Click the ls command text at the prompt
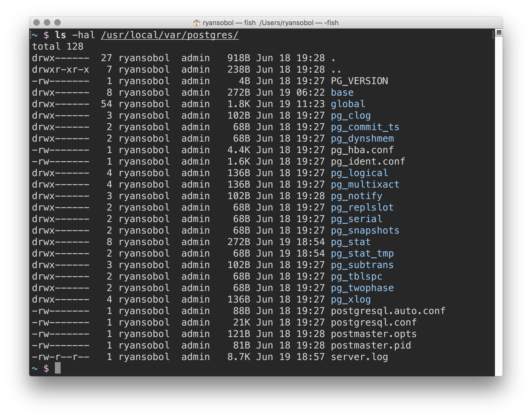Viewport: 532px width, 418px height. pos(60,35)
